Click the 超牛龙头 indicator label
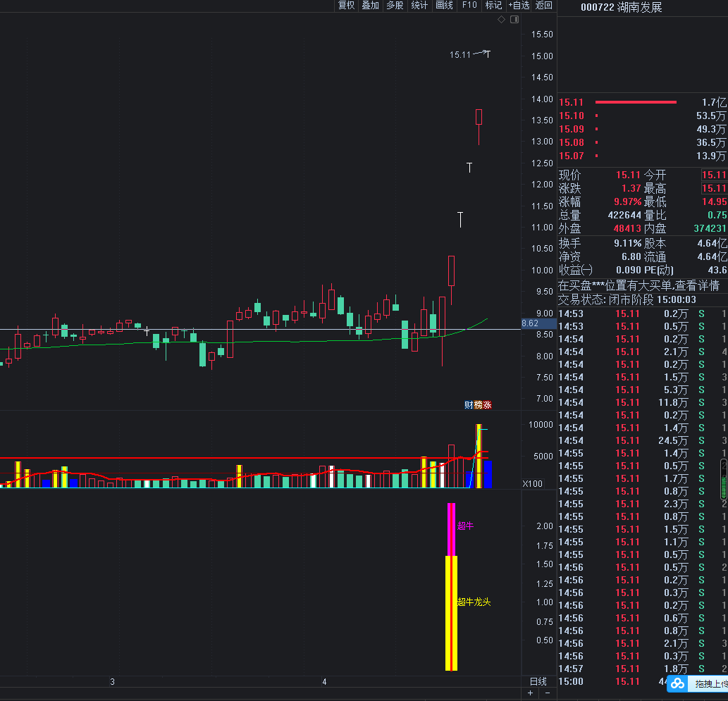The width and height of the screenshot is (728, 701). click(474, 602)
